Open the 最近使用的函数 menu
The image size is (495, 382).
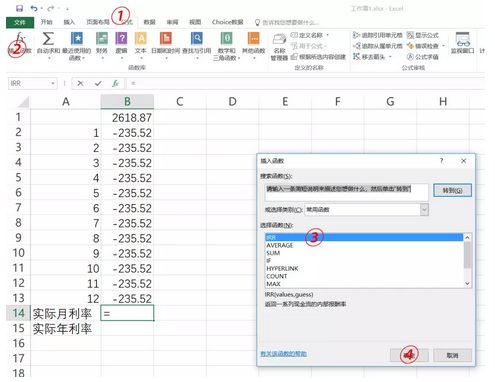77,46
